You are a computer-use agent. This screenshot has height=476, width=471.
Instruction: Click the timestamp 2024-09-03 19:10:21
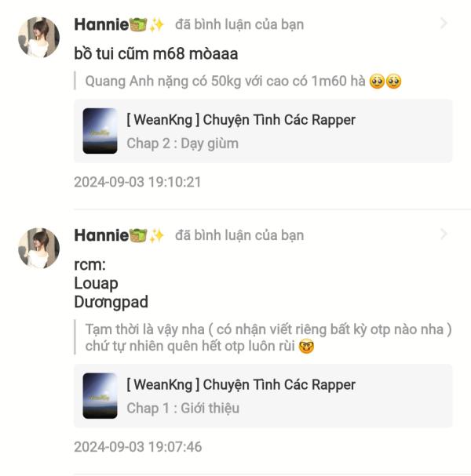click(137, 182)
